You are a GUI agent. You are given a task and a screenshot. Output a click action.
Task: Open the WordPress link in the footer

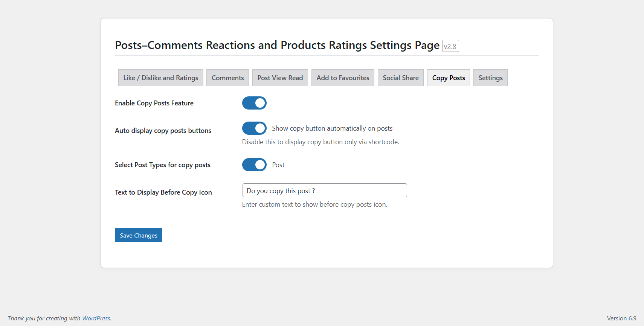[96, 318]
